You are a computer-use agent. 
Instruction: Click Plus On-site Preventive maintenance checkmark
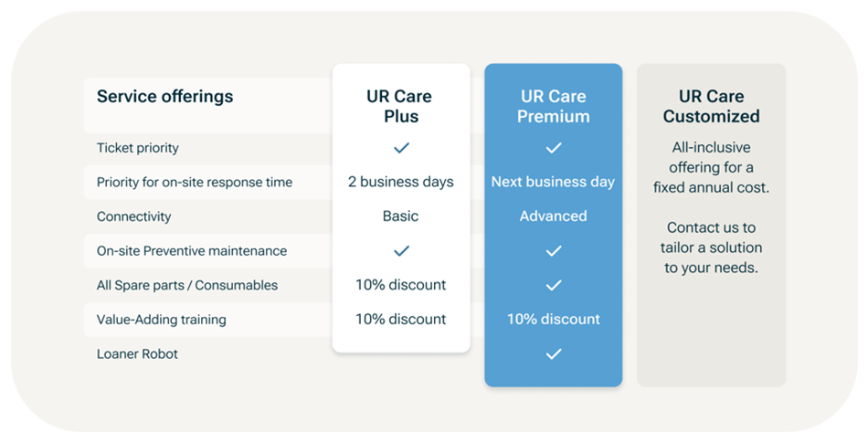[x=401, y=250]
